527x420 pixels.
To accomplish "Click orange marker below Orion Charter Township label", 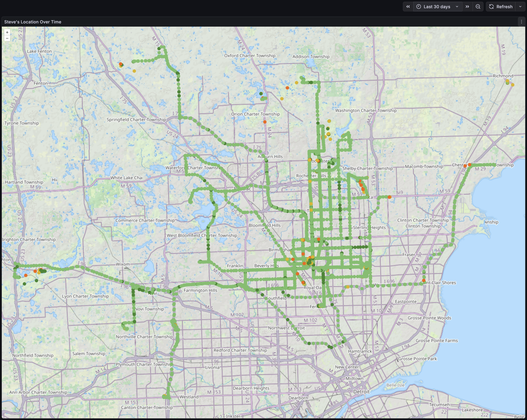I will pyautogui.click(x=265, y=122).
